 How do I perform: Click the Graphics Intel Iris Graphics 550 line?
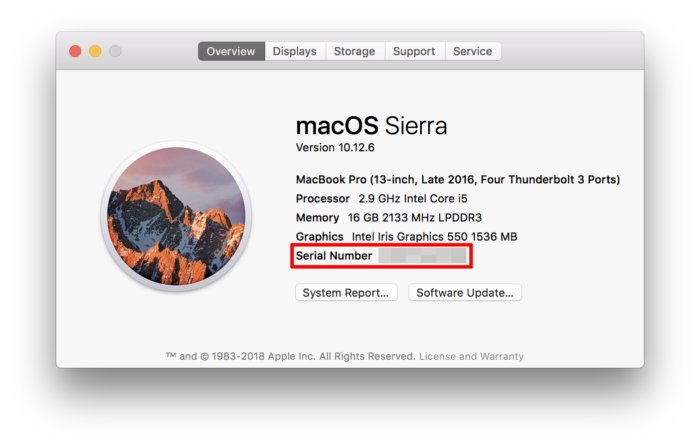[407, 236]
